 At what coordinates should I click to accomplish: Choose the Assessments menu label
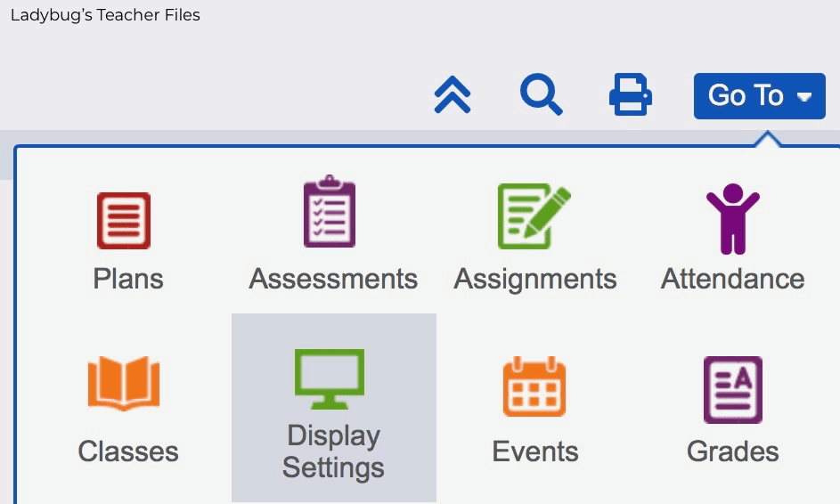tap(333, 279)
